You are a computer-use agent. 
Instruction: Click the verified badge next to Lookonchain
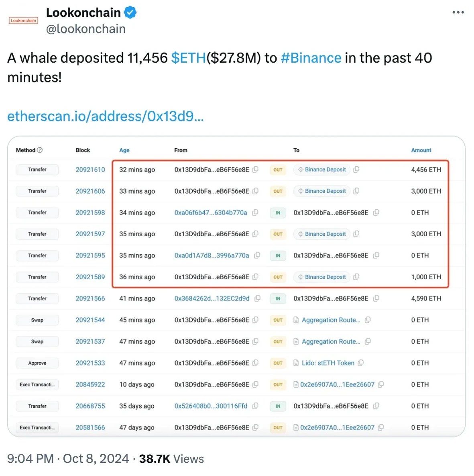click(129, 12)
